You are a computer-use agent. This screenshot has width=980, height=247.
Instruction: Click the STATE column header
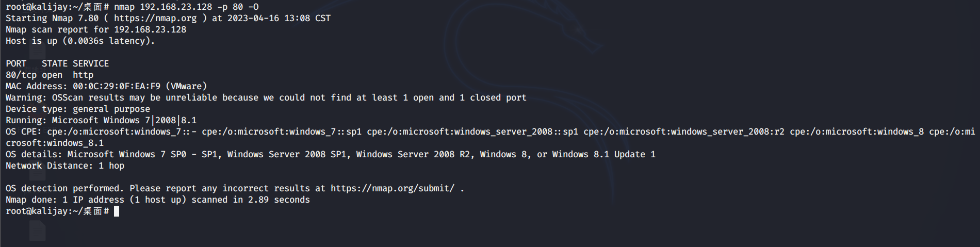click(x=55, y=63)
